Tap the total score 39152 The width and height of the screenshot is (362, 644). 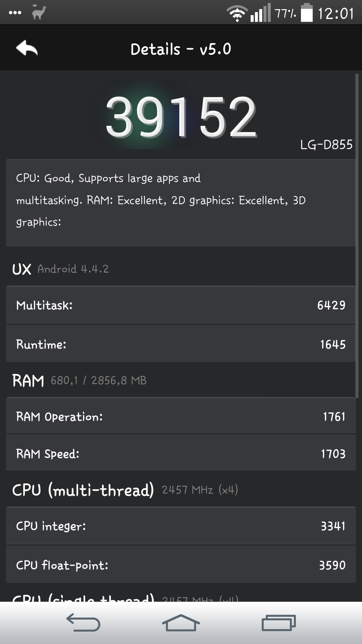click(181, 117)
